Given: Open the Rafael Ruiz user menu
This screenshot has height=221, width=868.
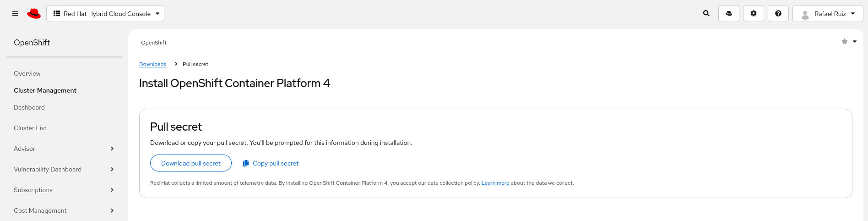Looking at the screenshot, I should coord(828,14).
